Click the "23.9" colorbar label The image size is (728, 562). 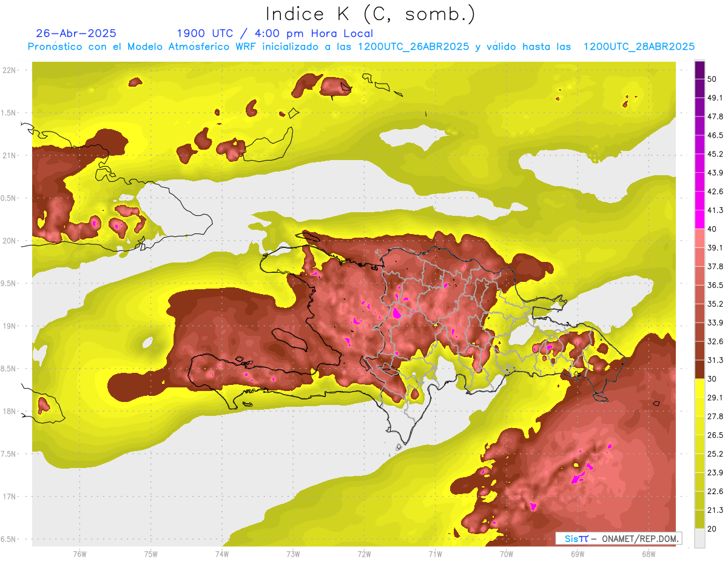point(715,472)
